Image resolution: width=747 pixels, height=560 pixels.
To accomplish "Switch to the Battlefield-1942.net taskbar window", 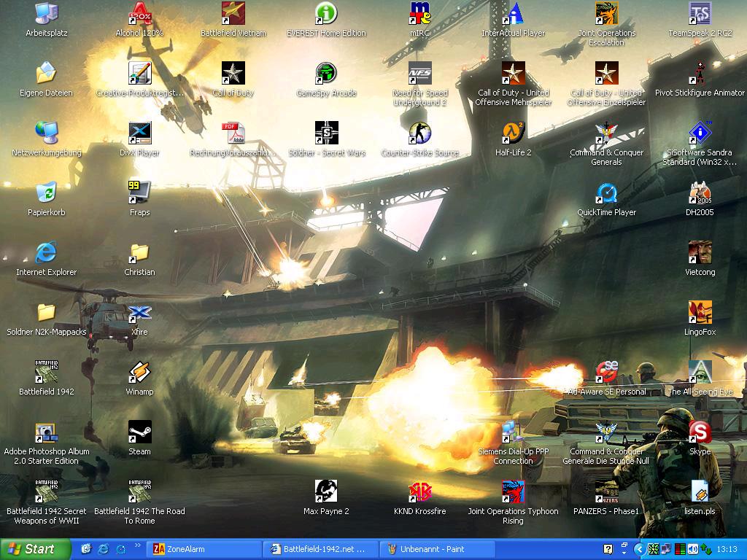I will point(320,549).
